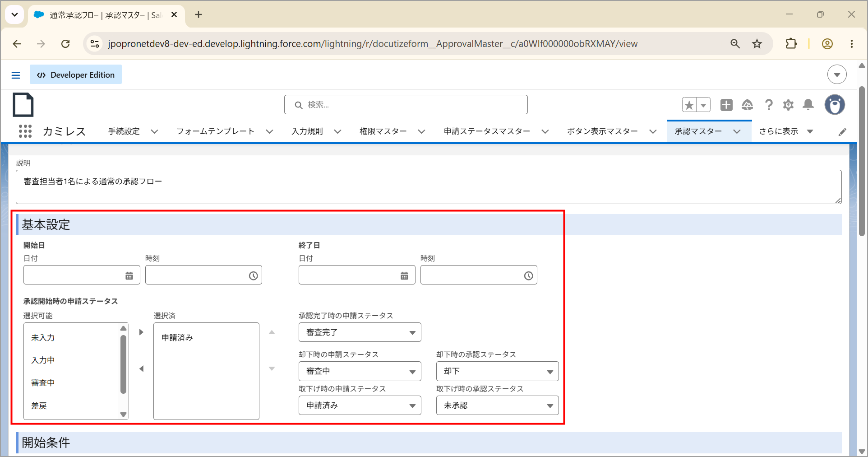Viewport: 868px width, 457px height.
Task: Select 入力中 in the 選択可能 list
Action: [x=43, y=360]
